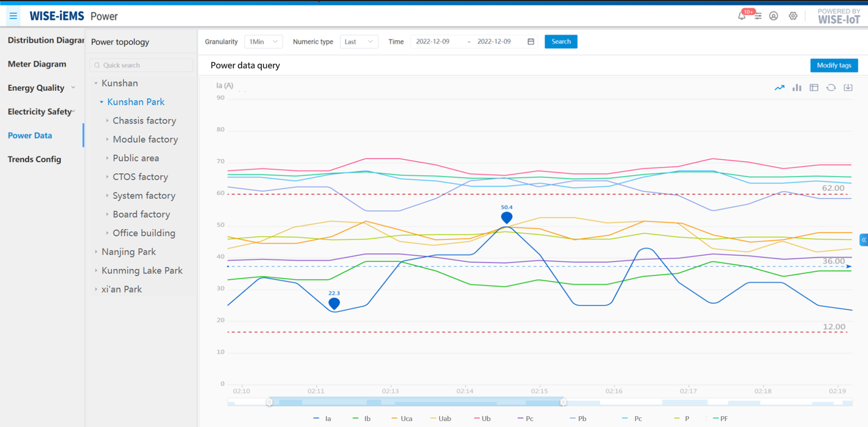Open the Granularity 1Min dropdown
Image resolution: width=868 pixels, height=427 pixels.
(x=264, y=42)
